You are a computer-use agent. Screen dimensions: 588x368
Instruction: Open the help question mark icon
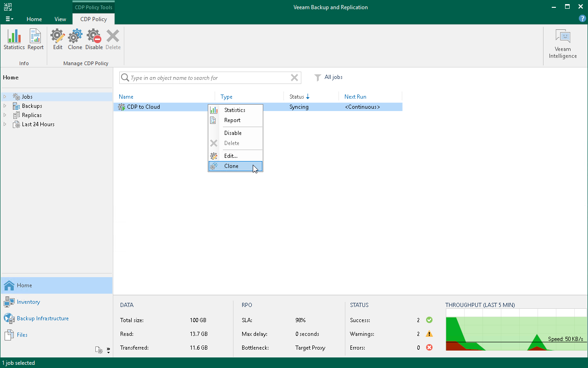pos(582,19)
